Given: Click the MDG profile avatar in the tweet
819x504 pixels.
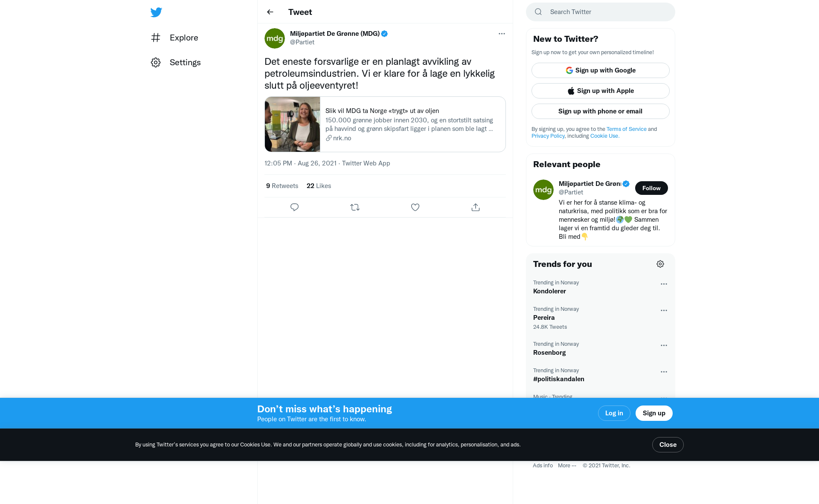Looking at the screenshot, I should tap(275, 38).
